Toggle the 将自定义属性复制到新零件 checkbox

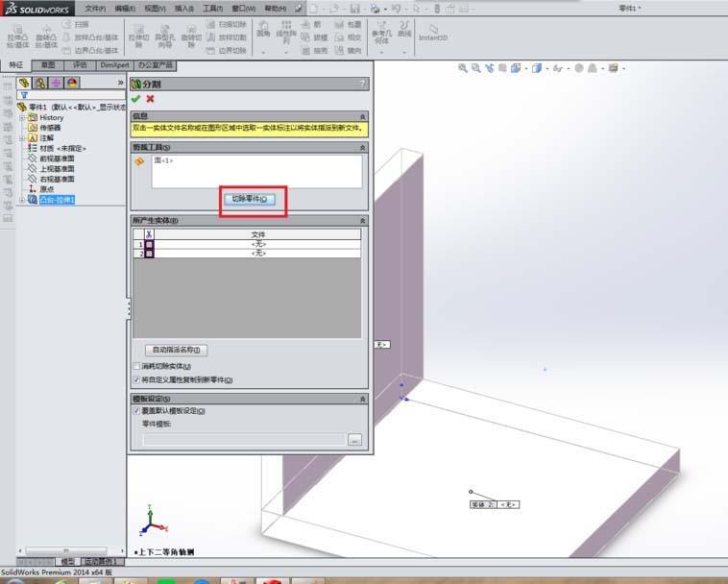pyautogui.click(x=136, y=379)
